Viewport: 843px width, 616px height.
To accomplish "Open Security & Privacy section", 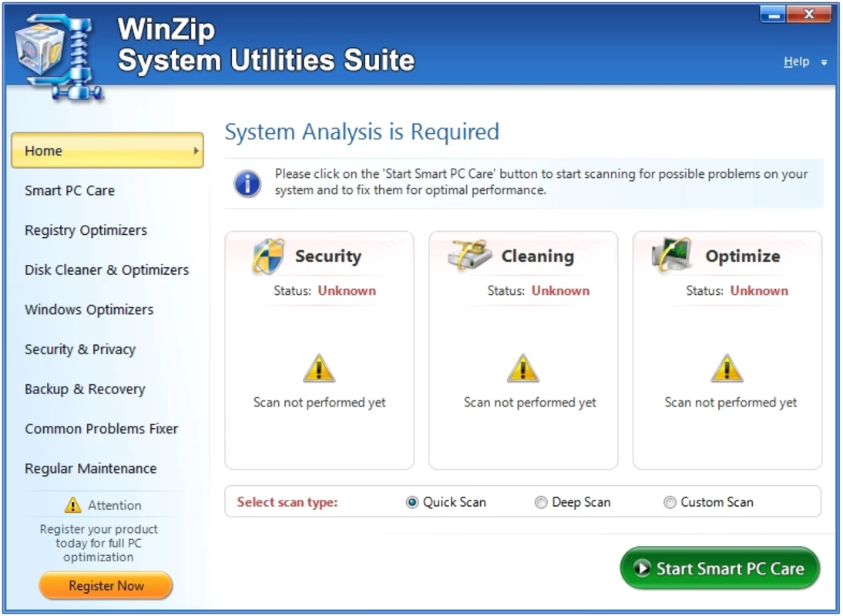I will click(x=80, y=350).
